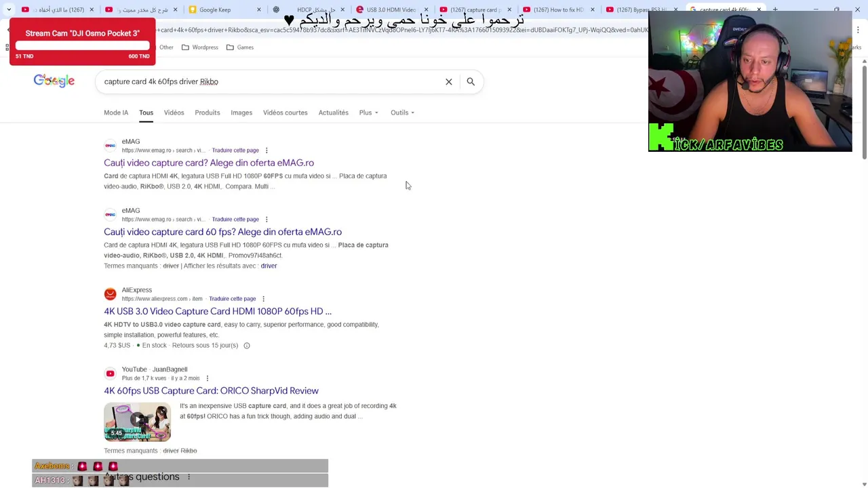The image size is (868, 488).
Task: Select the Actualités search tab
Action: click(334, 113)
